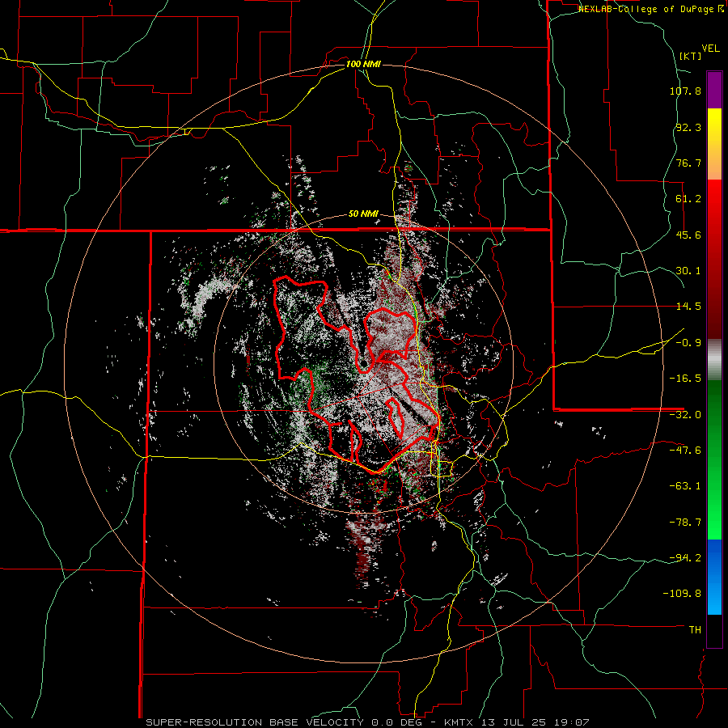This screenshot has width=728, height=728.
Task: Click the TH threshold label
Action: pyautogui.click(x=695, y=630)
